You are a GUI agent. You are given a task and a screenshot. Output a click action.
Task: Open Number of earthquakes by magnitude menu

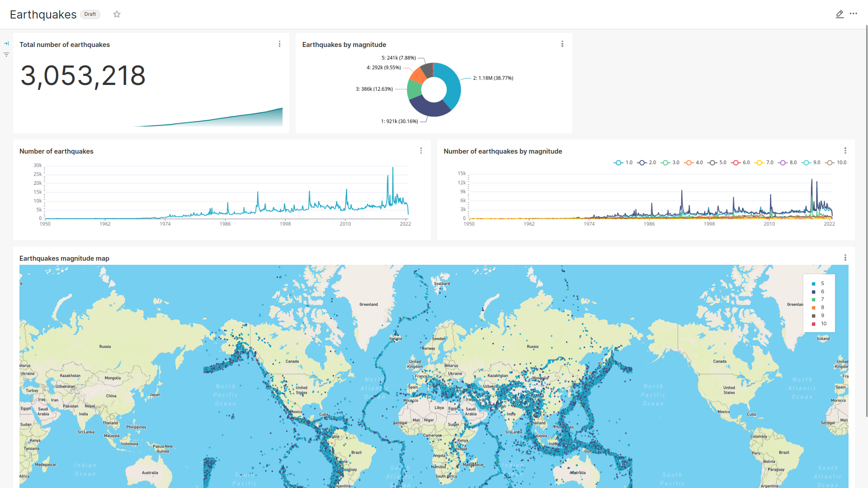[845, 150]
